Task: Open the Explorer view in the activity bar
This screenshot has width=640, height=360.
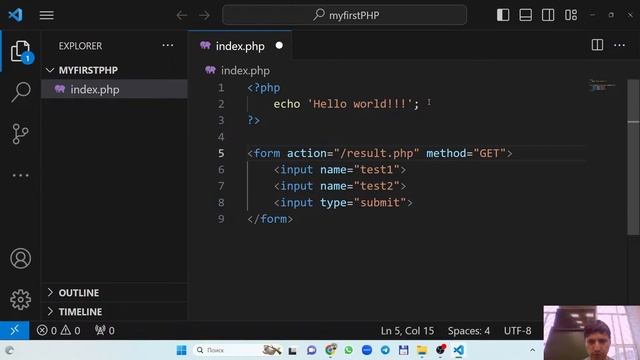Action: tap(20, 51)
